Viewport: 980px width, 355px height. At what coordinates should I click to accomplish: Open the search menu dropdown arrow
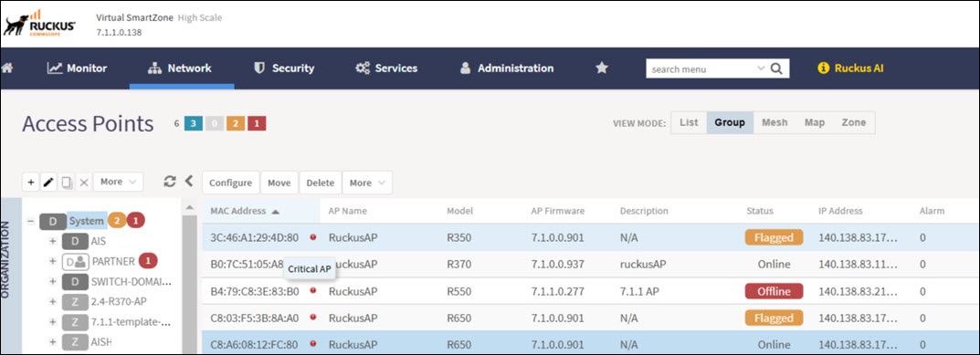(761, 68)
